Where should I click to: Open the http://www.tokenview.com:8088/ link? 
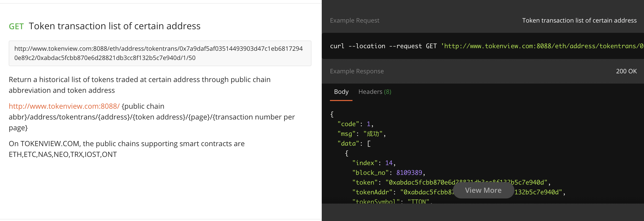pos(64,106)
